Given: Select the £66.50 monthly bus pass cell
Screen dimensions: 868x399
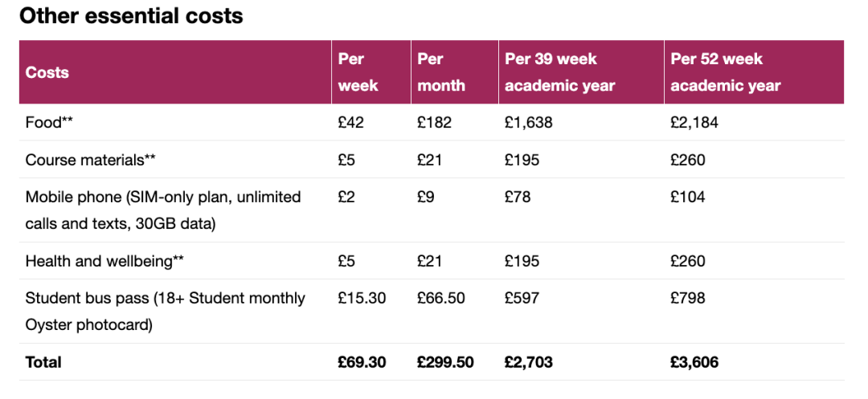Looking at the screenshot, I should [x=441, y=298].
